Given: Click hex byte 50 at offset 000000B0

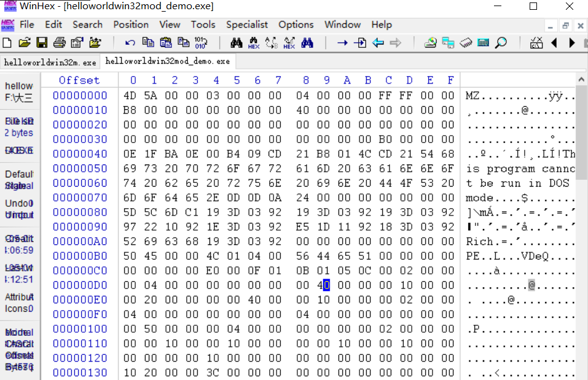Looking at the screenshot, I should pyautogui.click(x=130, y=256).
